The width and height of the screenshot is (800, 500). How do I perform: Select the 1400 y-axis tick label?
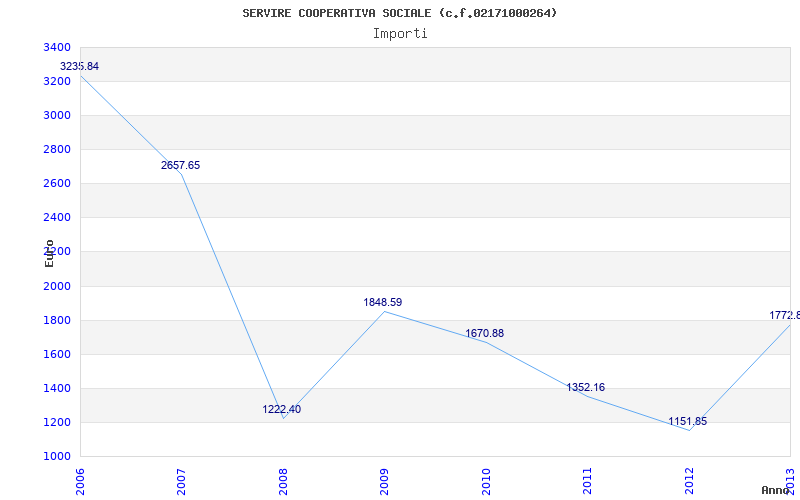pos(57,389)
